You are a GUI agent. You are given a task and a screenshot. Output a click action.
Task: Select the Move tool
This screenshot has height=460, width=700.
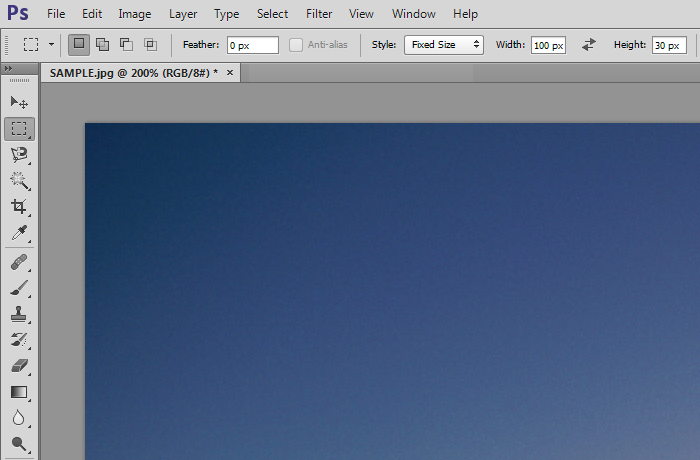[x=19, y=103]
